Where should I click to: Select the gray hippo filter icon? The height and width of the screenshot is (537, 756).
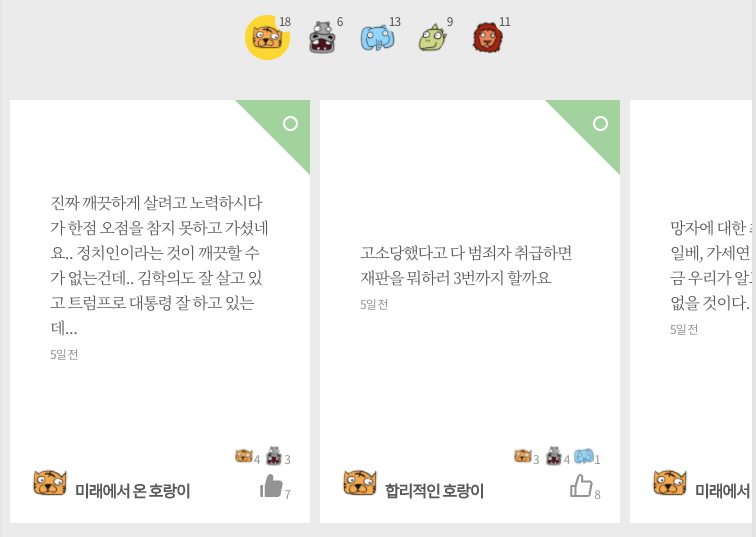point(322,37)
